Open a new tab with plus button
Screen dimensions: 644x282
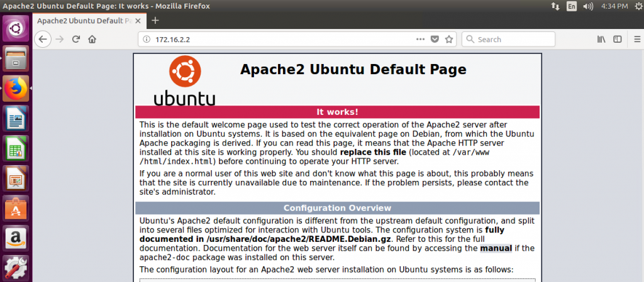click(x=155, y=21)
